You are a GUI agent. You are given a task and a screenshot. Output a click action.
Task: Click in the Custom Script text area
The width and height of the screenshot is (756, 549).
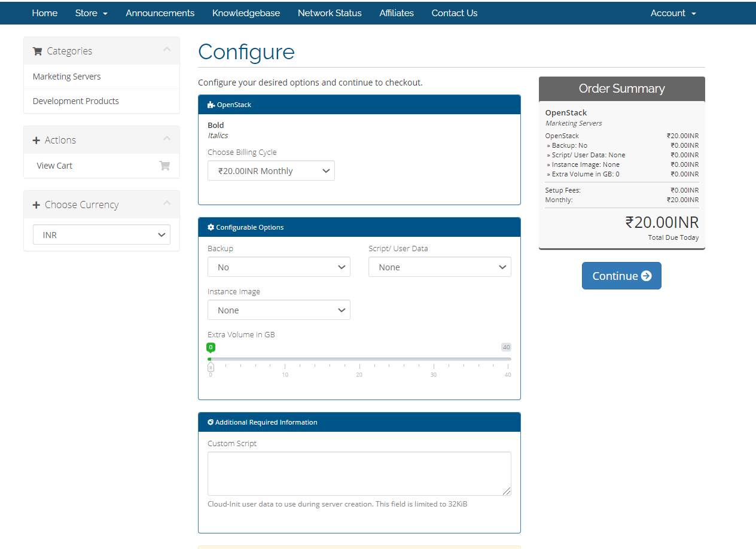pyautogui.click(x=359, y=474)
